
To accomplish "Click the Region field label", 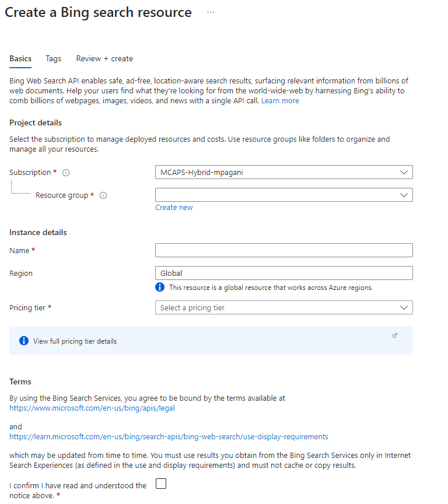I will pyautogui.click(x=21, y=274).
